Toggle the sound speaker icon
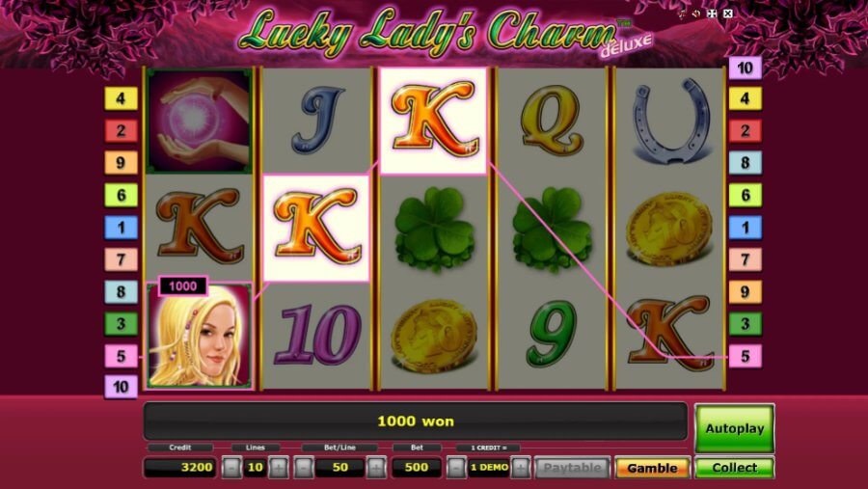Viewport: 868px width, 489px height. click(695, 14)
